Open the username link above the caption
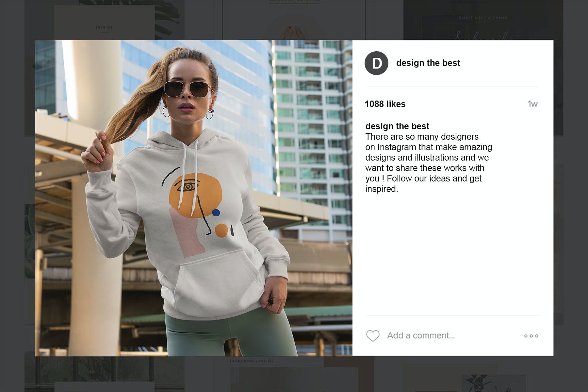The width and height of the screenshot is (588, 392). tap(397, 126)
